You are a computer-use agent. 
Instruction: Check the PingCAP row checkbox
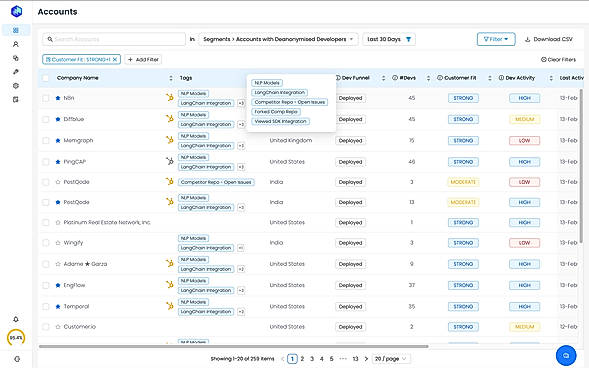pos(45,162)
